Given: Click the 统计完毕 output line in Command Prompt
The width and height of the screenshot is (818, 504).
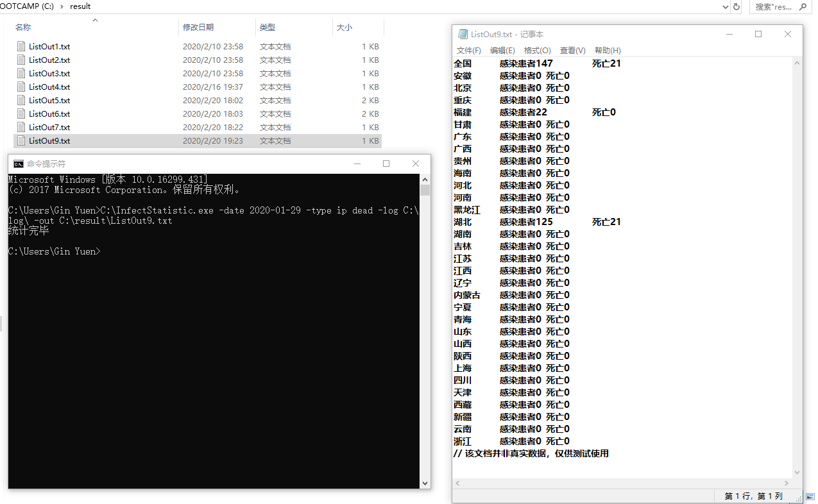Looking at the screenshot, I should click(28, 231).
